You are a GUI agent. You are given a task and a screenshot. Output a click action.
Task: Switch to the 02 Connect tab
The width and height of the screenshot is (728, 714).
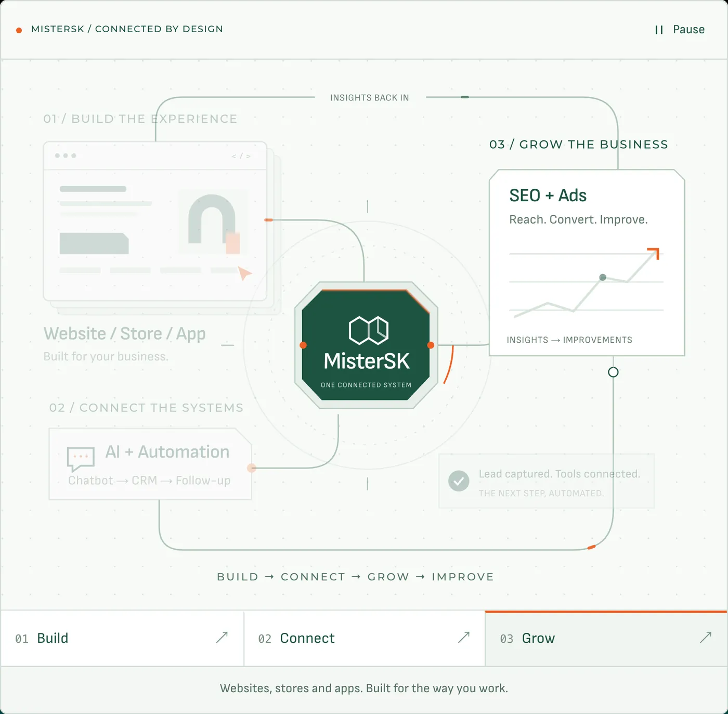click(x=365, y=638)
